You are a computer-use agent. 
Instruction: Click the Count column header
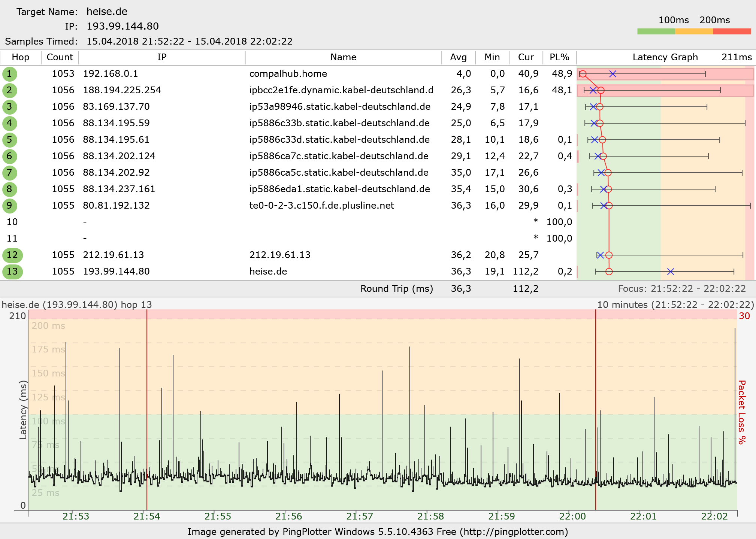click(60, 57)
